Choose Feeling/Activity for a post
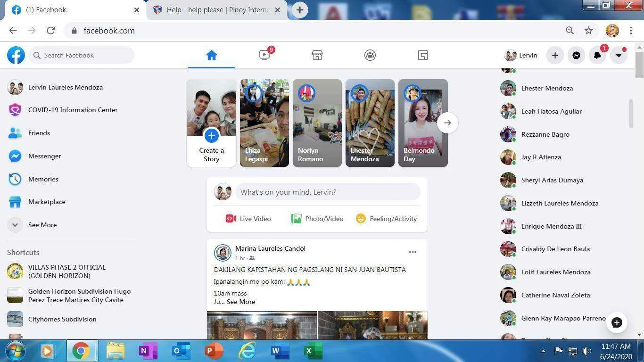Viewport: 644px width, 362px height. pyautogui.click(x=387, y=219)
